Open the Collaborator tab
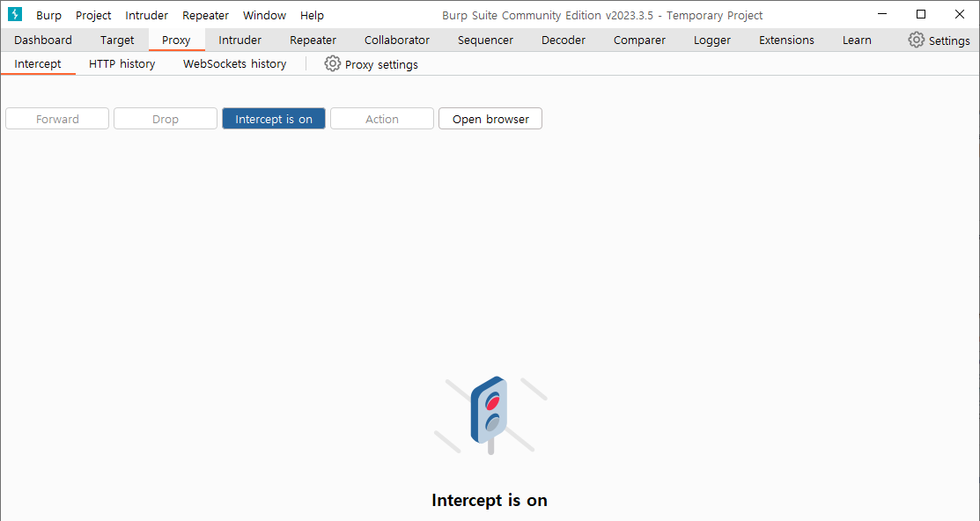Viewport: 980px width, 521px height. point(397,40)
